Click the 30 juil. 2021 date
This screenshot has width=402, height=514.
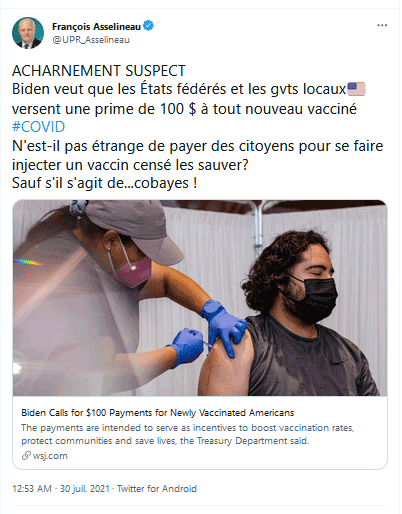(85, 489)
